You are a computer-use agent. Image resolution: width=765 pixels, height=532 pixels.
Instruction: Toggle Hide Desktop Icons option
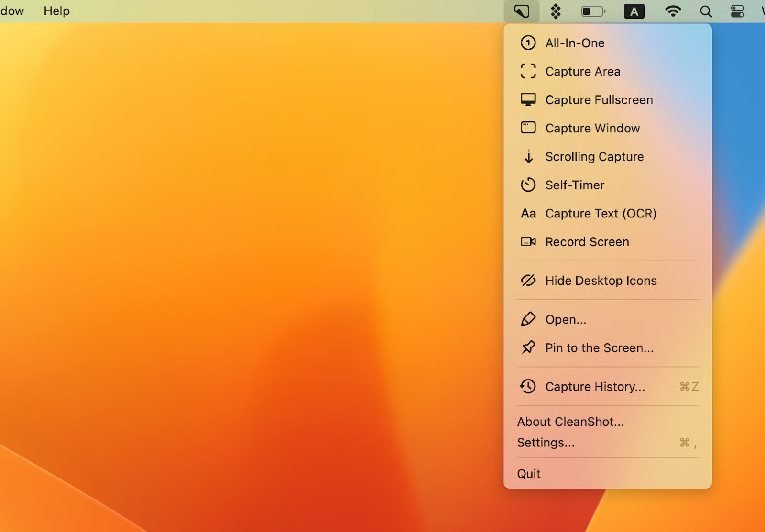point(601,281)
